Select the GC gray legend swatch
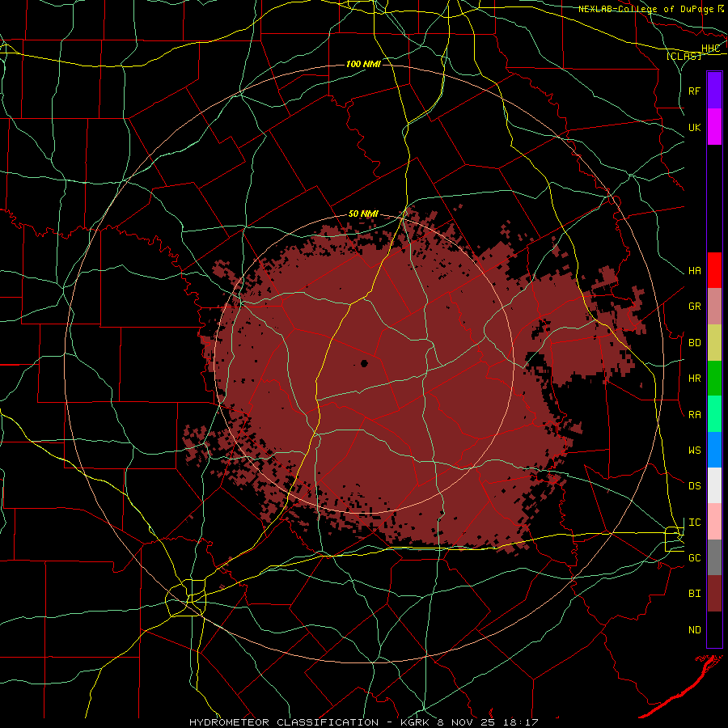This screenshot has height=728, width=728. click(714, 557)
